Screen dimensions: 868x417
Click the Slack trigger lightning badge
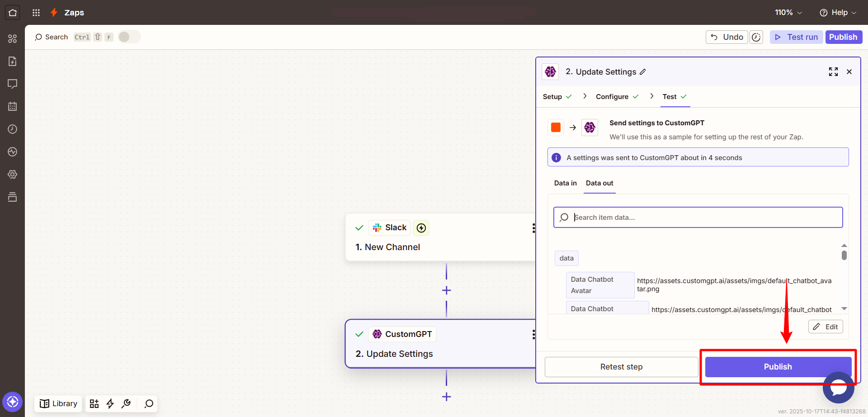[x=421, y=228]
